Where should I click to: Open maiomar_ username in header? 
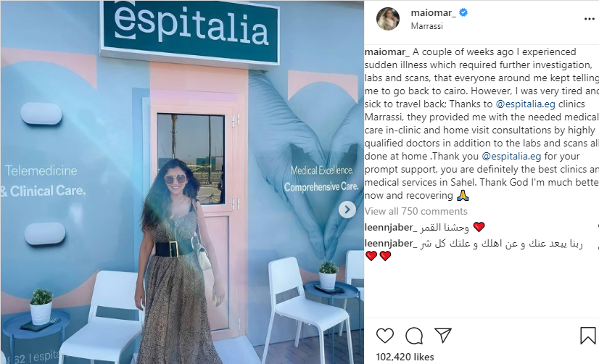coord(433,12)
